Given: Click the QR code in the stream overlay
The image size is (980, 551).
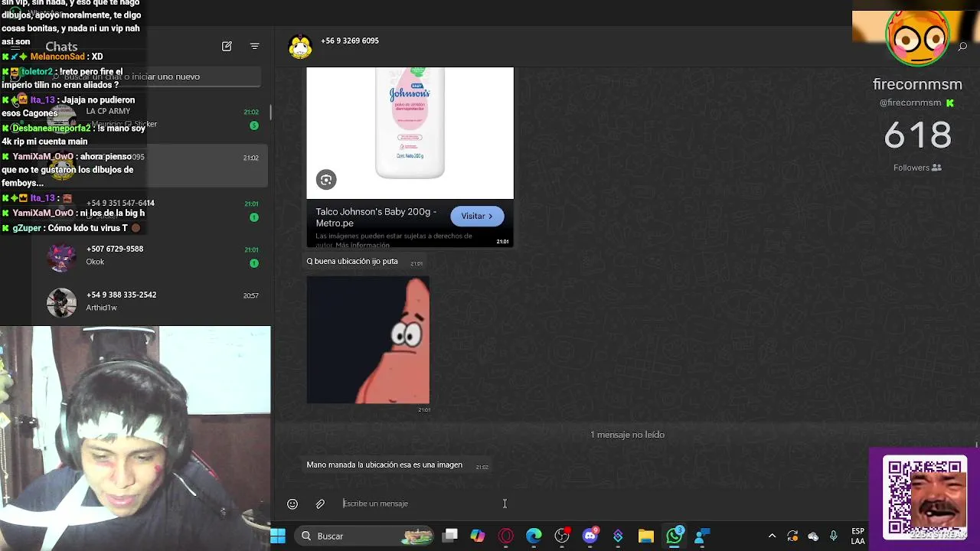Looking at the screenshot, I should coord(925,497).
